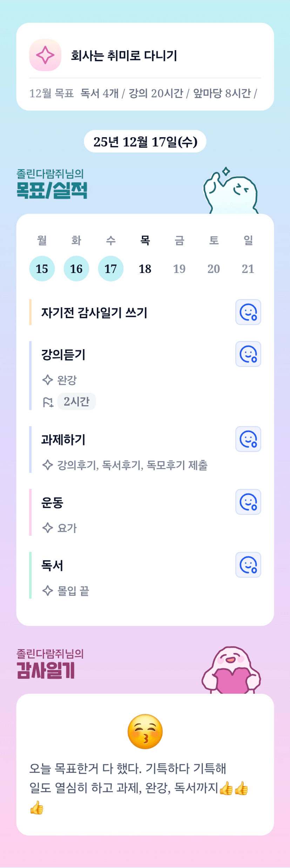Tap emoji reaction icon for 강의듣기

pyautogui.click(x=248, y=354)
